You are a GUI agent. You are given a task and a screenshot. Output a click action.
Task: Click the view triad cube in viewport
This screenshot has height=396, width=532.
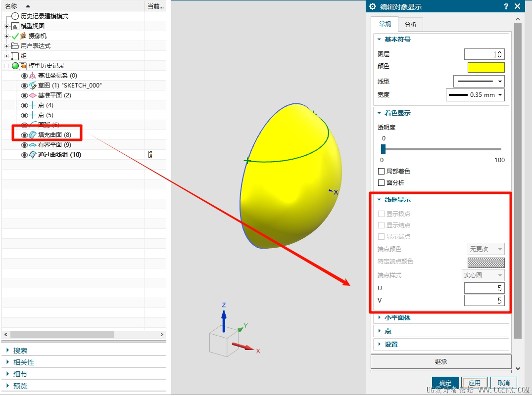(x=224, y=342)
